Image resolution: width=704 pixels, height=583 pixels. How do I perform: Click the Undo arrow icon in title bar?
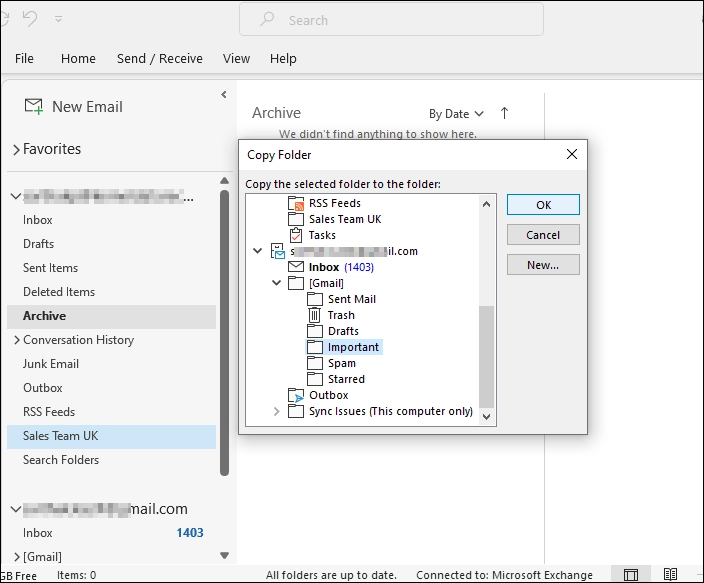pyautogui.click(x=30, y=19)
